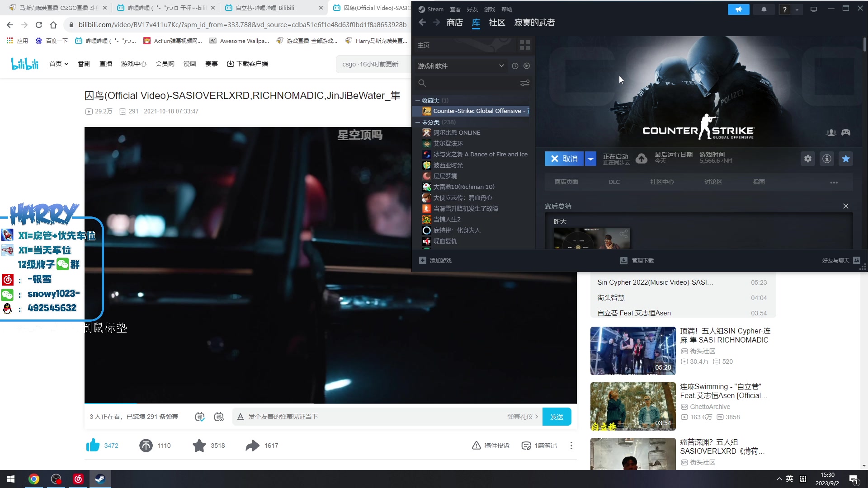Cancel the CS:GO launch
This screenshot has width=868, height=488.
click(564, 159)
